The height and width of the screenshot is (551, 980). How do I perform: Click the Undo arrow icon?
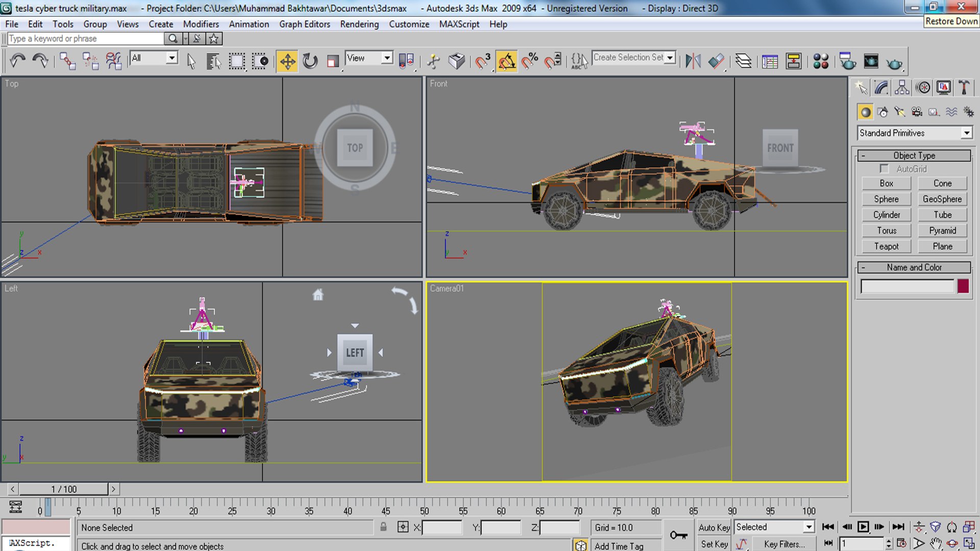pyautogui.click(x=17, y=61)
